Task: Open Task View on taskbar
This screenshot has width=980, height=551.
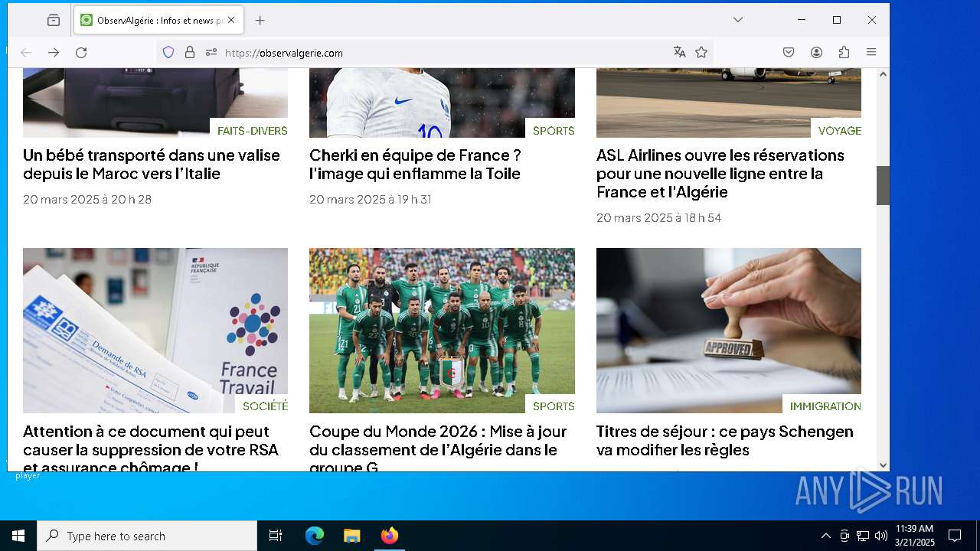Action: point(276,536)
